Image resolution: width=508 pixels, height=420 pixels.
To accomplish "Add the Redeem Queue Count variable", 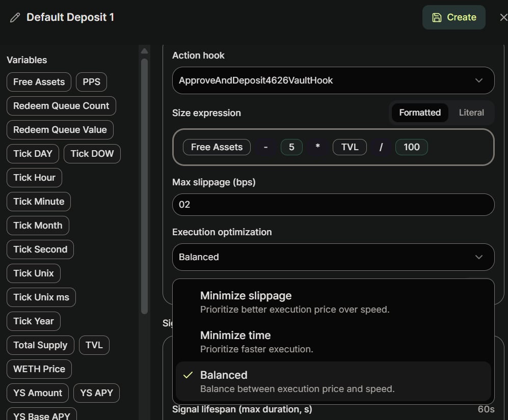I will coord(61,106).
